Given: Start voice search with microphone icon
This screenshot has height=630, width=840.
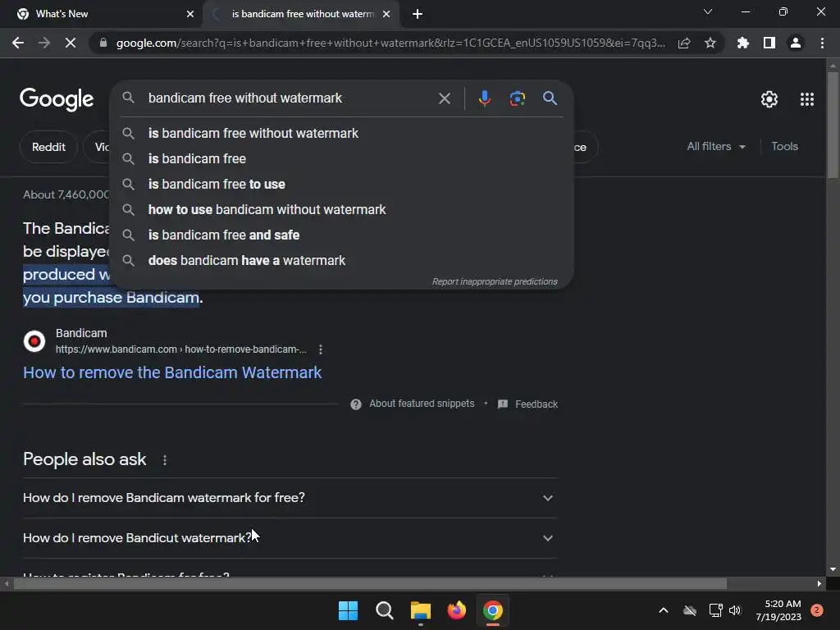Looking at the screenshot, I should [x=484, y=98].
